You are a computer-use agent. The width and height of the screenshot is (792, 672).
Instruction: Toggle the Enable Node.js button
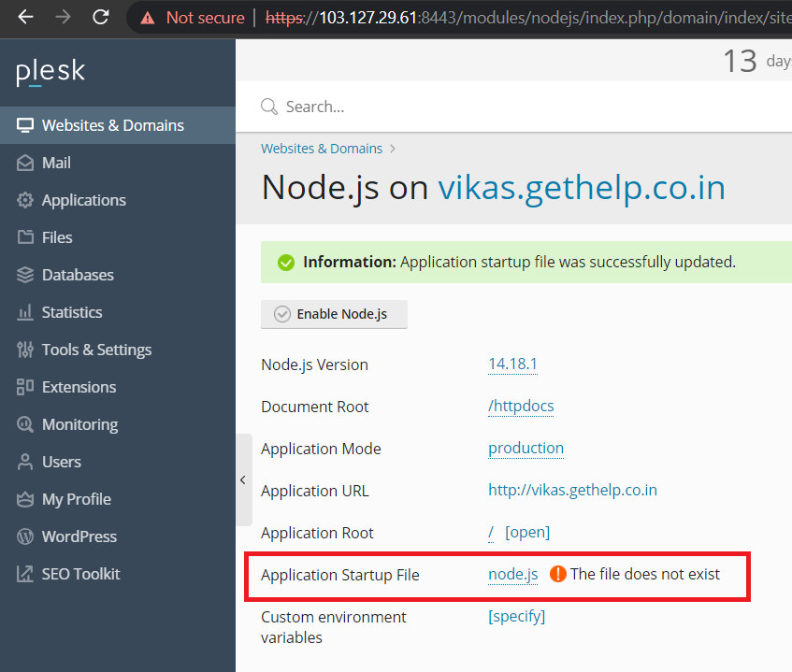[x=334, y=314]
